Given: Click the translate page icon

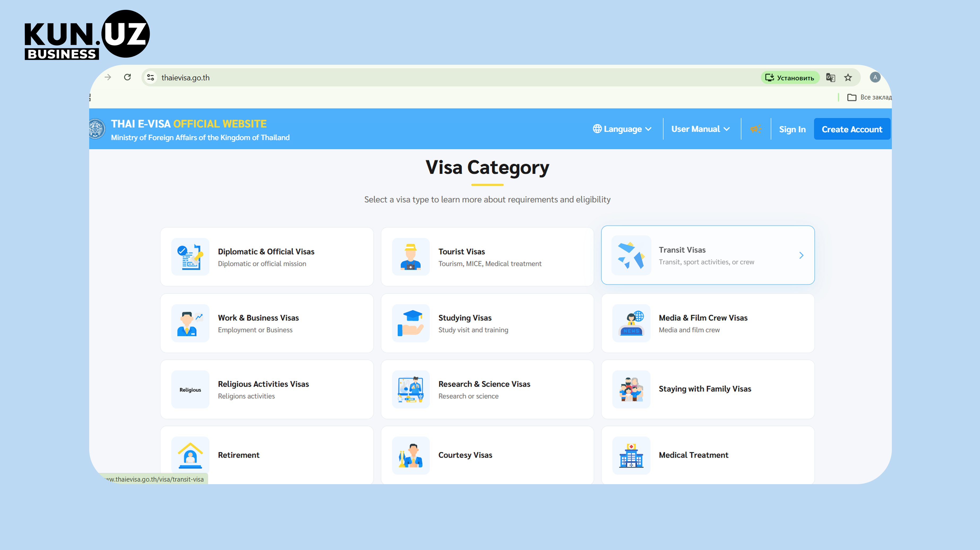Looking at the screenshot, I should tap(831, 78).
